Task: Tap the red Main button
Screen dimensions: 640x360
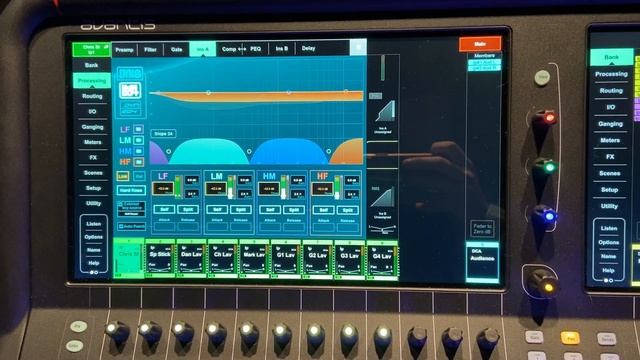Action: click(480, 44)
